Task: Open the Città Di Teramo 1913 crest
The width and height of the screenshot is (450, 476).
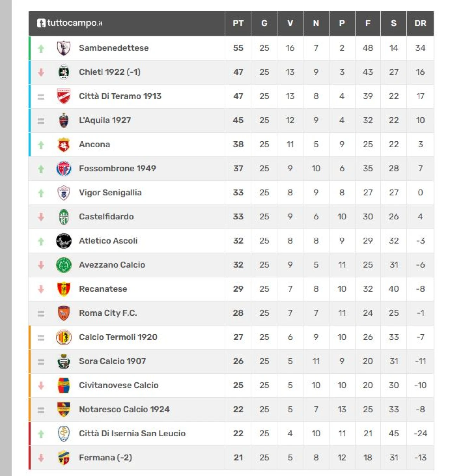Action: coord(64,96)
